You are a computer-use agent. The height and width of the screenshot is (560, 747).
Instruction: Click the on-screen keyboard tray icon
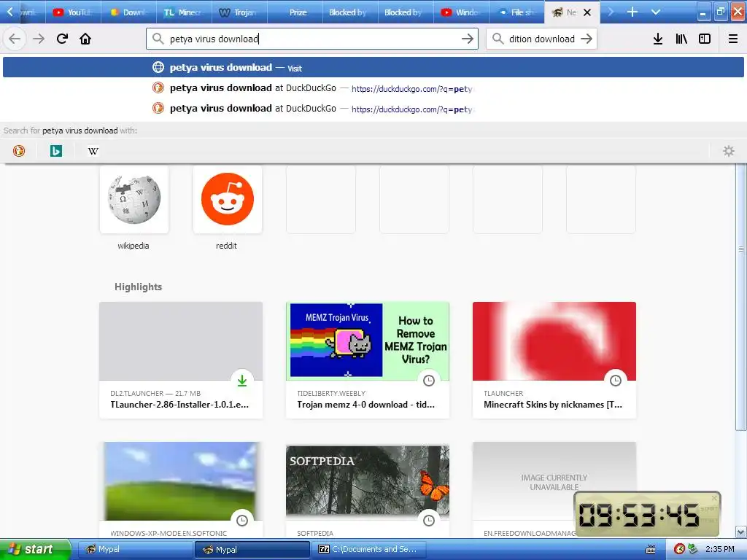650,550
